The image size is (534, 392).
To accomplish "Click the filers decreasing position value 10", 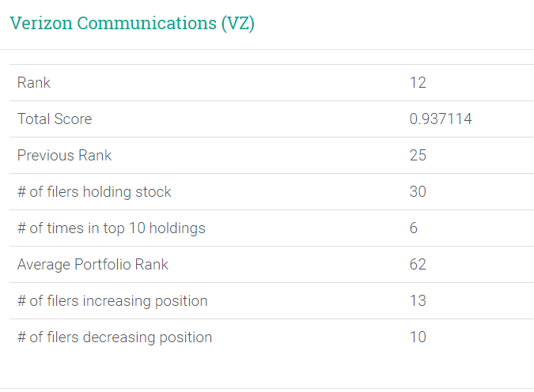I will coord(418,337).
